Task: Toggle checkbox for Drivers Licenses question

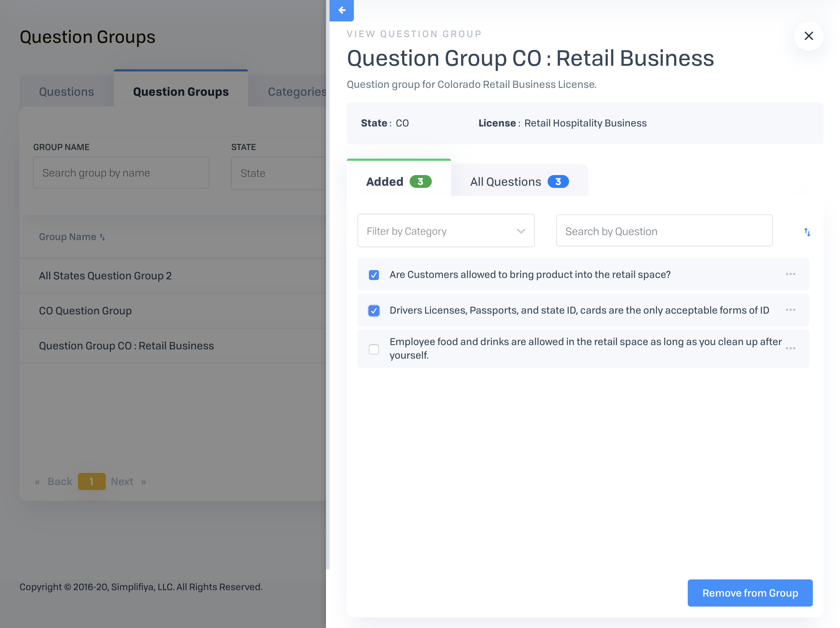Action: tap(374, 310)
